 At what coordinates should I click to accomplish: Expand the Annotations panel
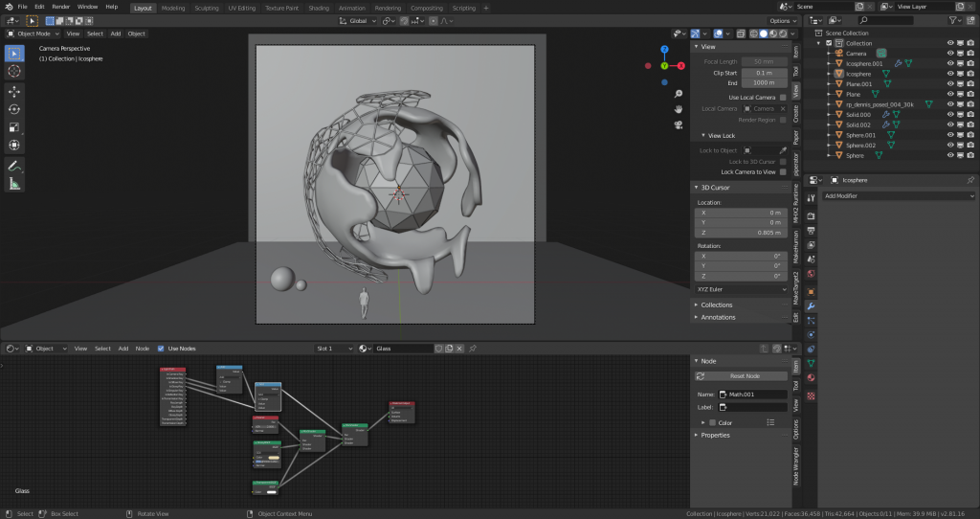coord(718,318)
